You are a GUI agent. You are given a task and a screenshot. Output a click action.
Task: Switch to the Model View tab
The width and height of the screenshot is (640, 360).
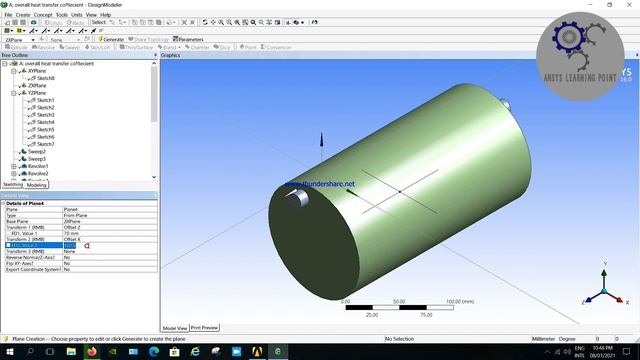[175, 328]
